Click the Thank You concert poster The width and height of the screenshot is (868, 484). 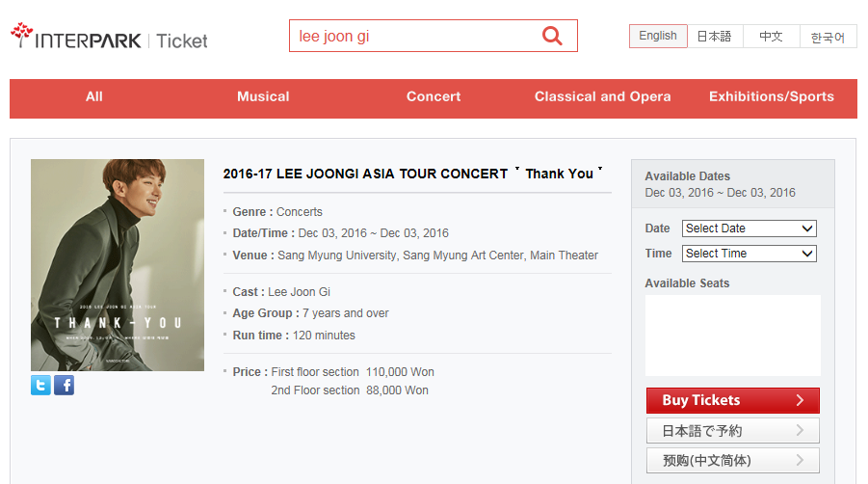pyautogui.click(x=118, y=265)
